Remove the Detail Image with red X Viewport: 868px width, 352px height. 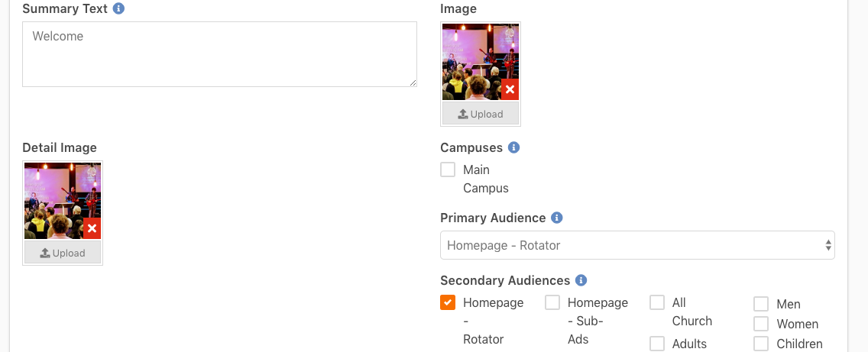point(92,229)
